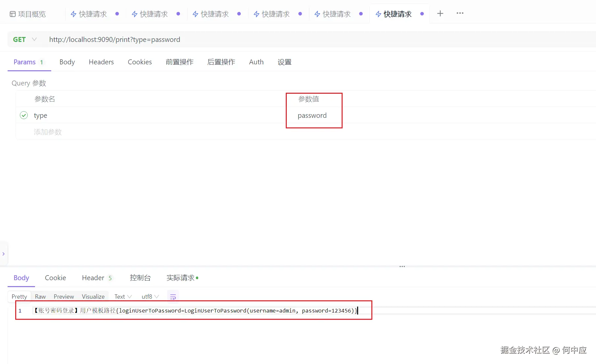Open the Text format dropdown

123,296
